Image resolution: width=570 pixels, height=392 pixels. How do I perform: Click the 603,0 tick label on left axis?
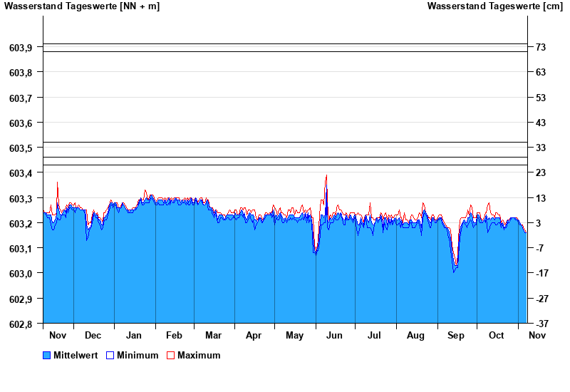(x=21, y=274)
